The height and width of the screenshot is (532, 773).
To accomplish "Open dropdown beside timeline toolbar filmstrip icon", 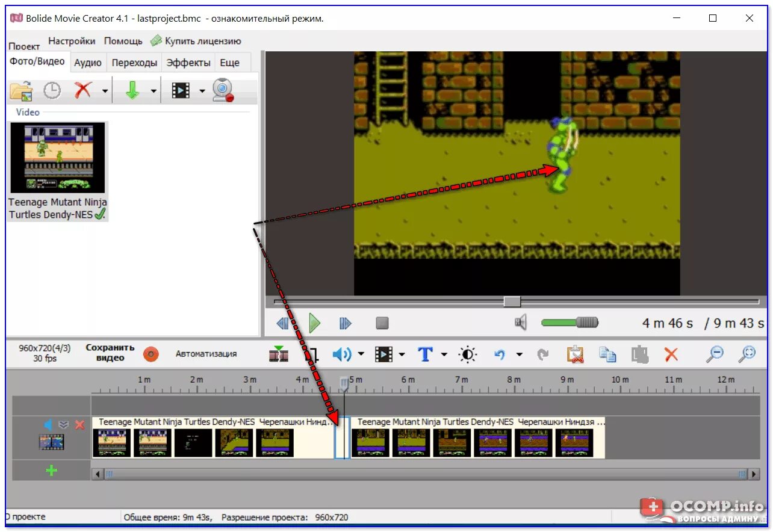I will pos(402,354).
